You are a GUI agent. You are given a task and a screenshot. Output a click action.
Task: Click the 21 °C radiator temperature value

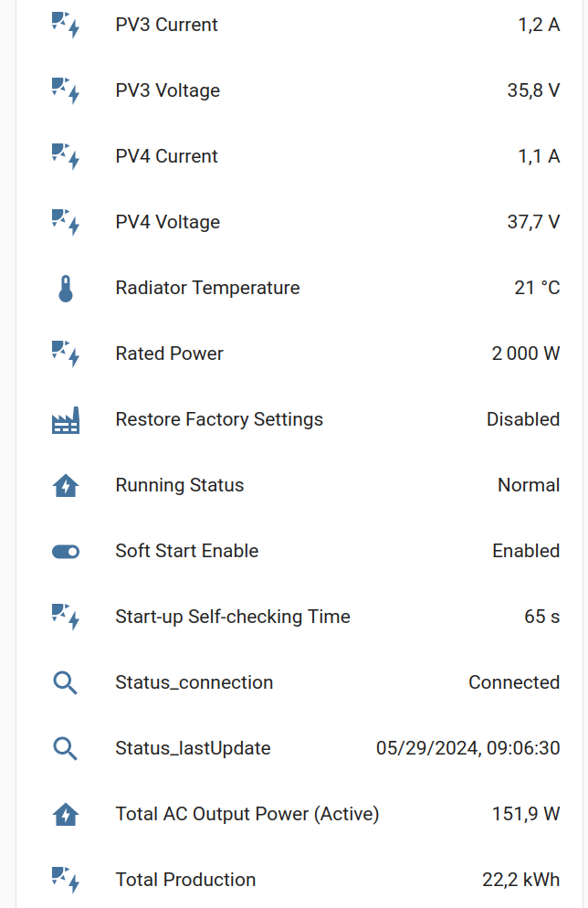(537, 288)
